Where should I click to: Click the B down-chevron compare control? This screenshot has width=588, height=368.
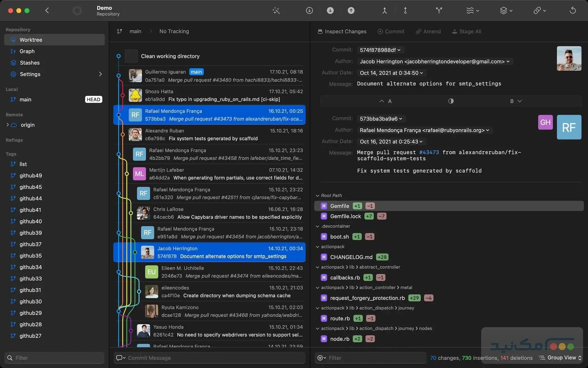(x=516, y=101)
